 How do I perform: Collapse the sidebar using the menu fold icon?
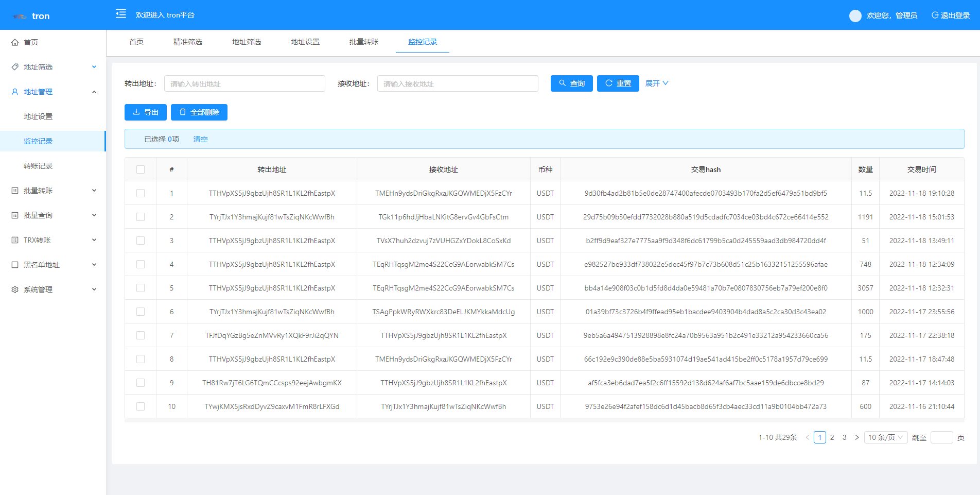tap(121, 14)
